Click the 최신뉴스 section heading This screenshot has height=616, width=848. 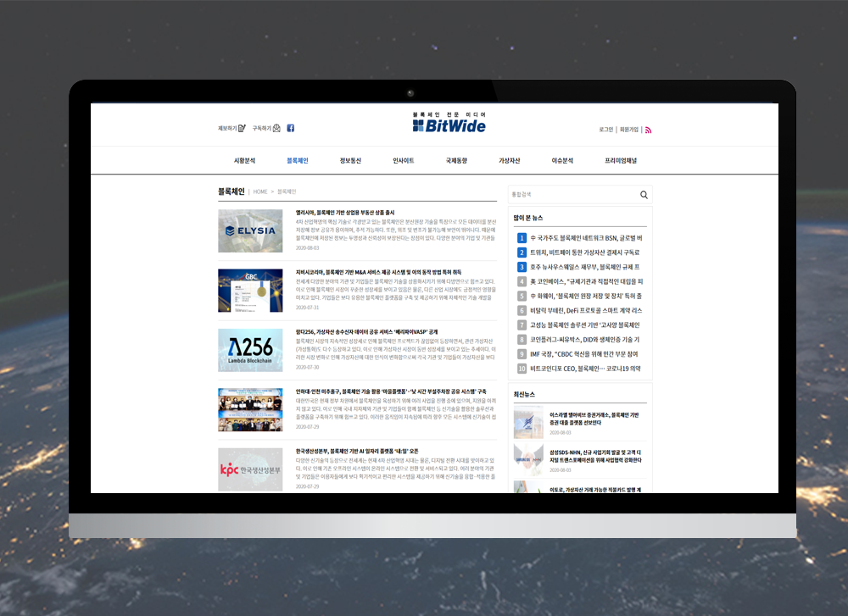click(524, 395)
